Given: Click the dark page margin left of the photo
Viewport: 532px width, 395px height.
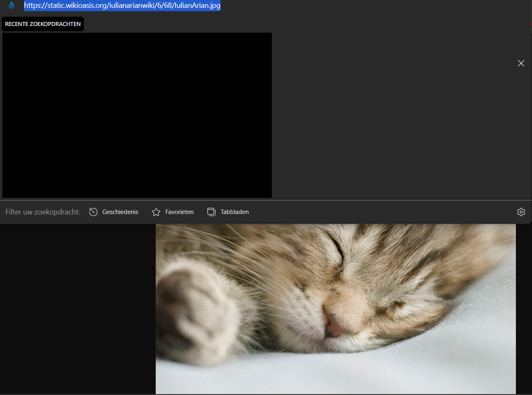Looking at the screenshot, I should (x=78, y=309).
